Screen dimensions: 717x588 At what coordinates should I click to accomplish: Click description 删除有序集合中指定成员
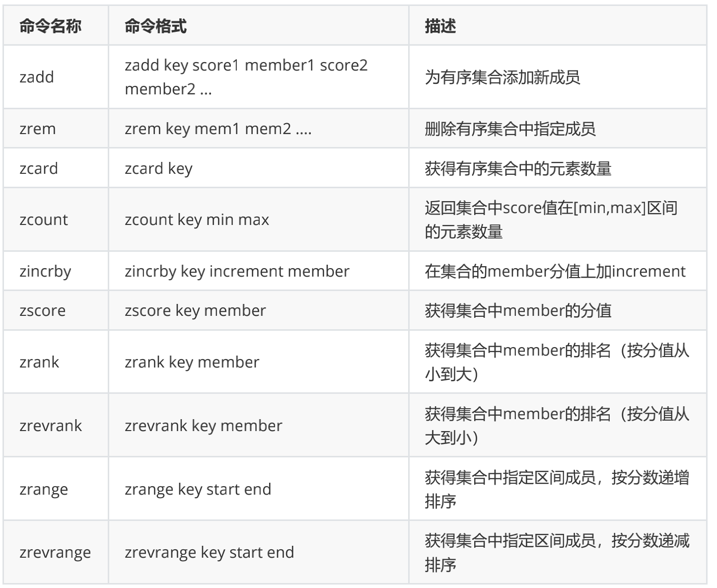pos(510,129)
